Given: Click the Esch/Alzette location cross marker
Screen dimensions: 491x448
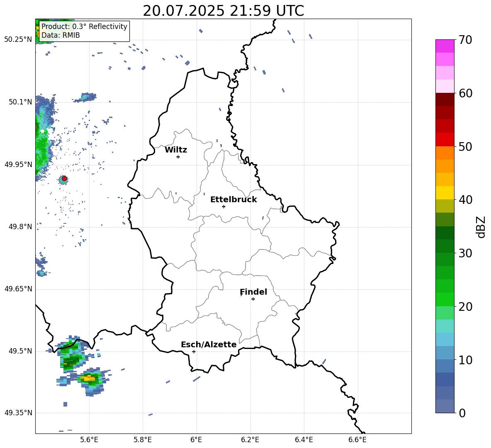Looking at the screenshot, I should coord(194,351).
